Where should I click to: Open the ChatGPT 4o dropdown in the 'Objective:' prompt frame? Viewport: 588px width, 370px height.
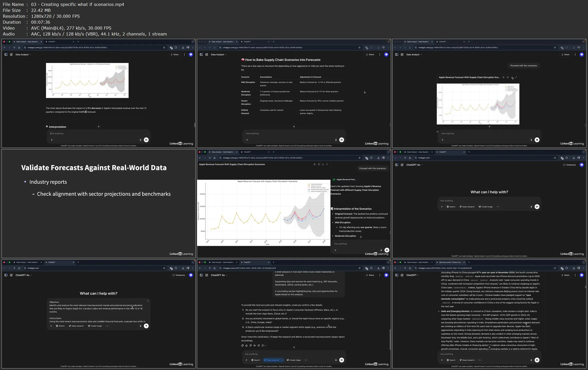[24, 275]
